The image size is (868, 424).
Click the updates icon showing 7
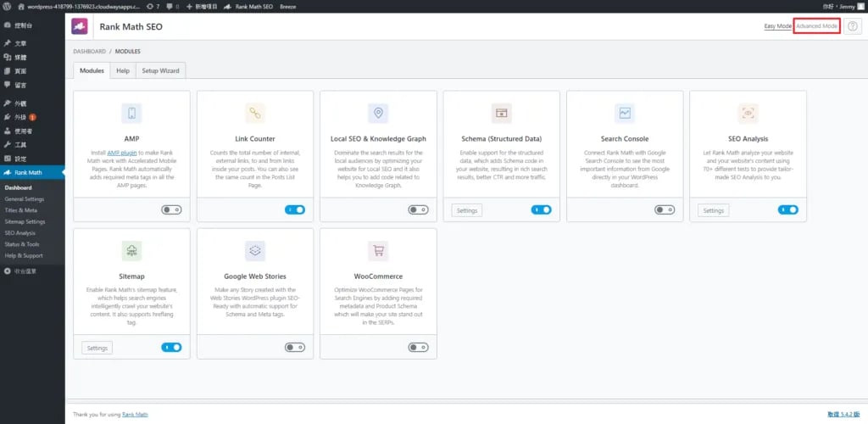(153, 7)
